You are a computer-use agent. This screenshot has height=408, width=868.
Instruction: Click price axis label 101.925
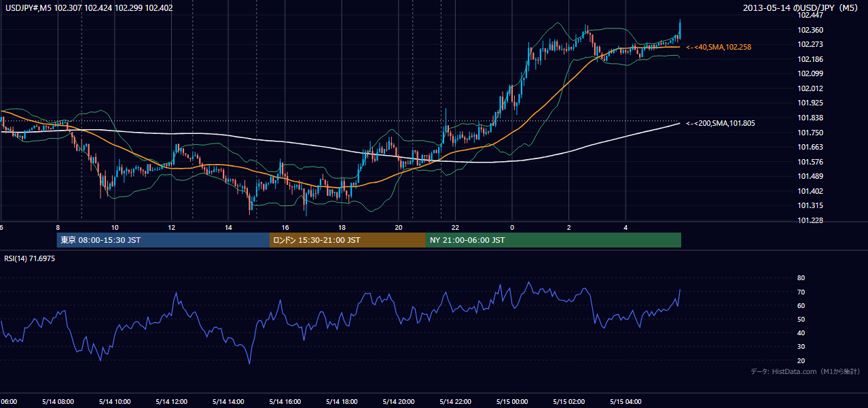(x=810, y=103)
